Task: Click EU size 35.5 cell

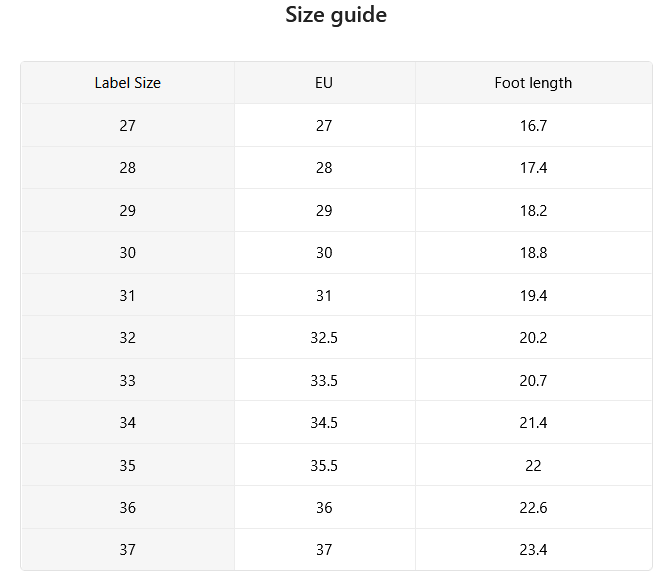Action: 324,465
